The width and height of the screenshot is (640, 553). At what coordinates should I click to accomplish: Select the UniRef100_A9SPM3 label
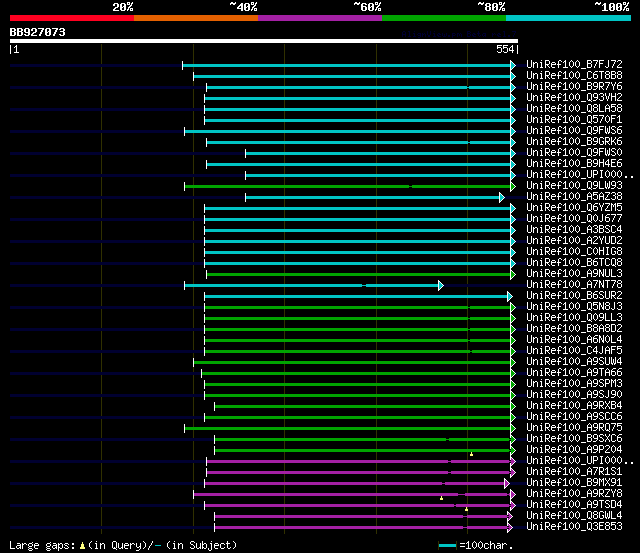click(574, 384)
